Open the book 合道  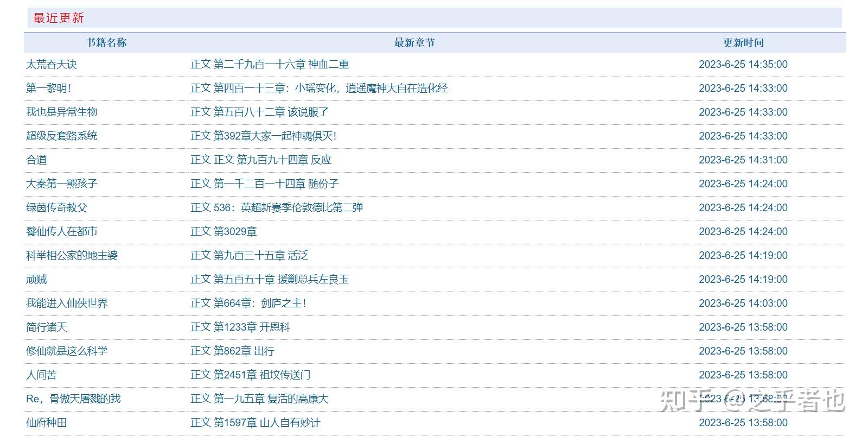point(36,160)
